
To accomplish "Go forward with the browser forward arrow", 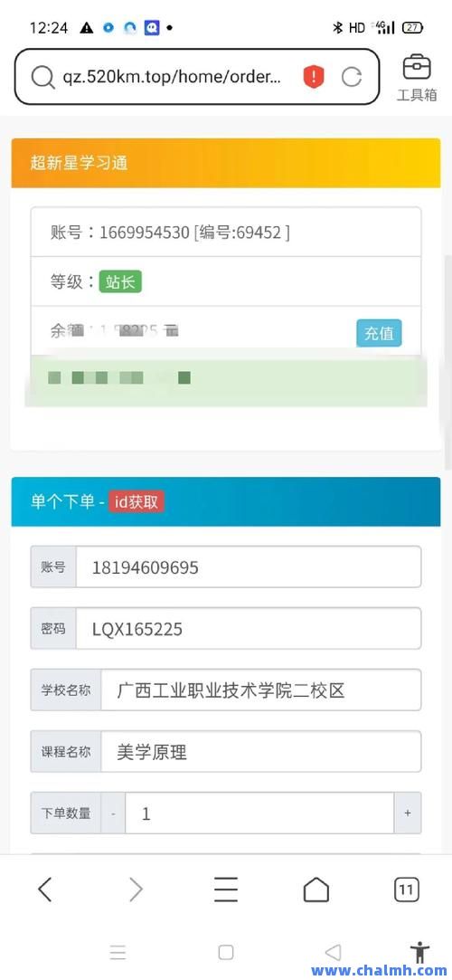I will [x=136, y=890].
